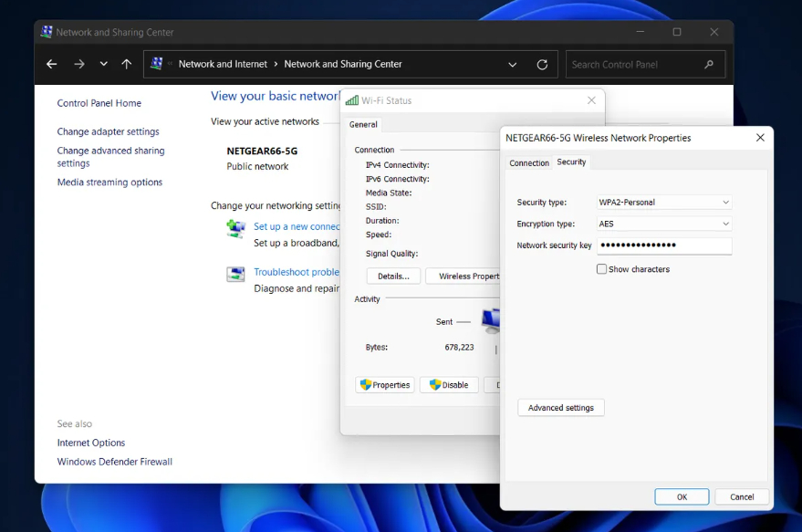The image size is (802, 532).
Task: Click the Network security key field
Action: (664, 245)
